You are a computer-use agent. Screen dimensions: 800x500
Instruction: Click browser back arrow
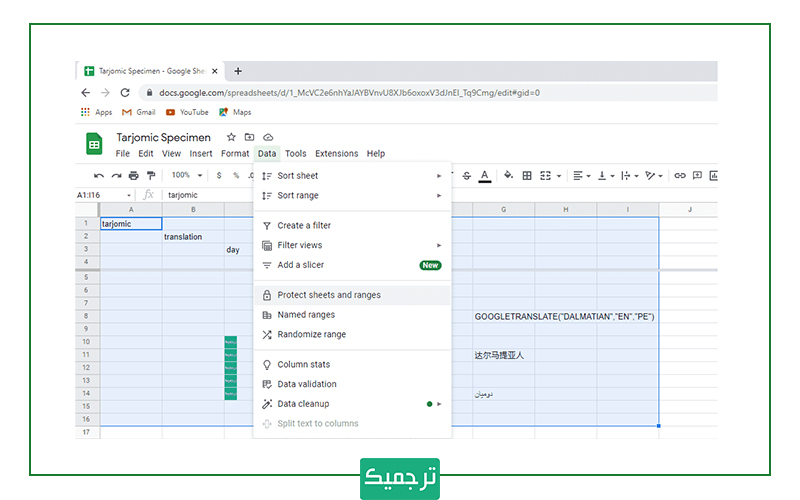(x=85, y=92)
